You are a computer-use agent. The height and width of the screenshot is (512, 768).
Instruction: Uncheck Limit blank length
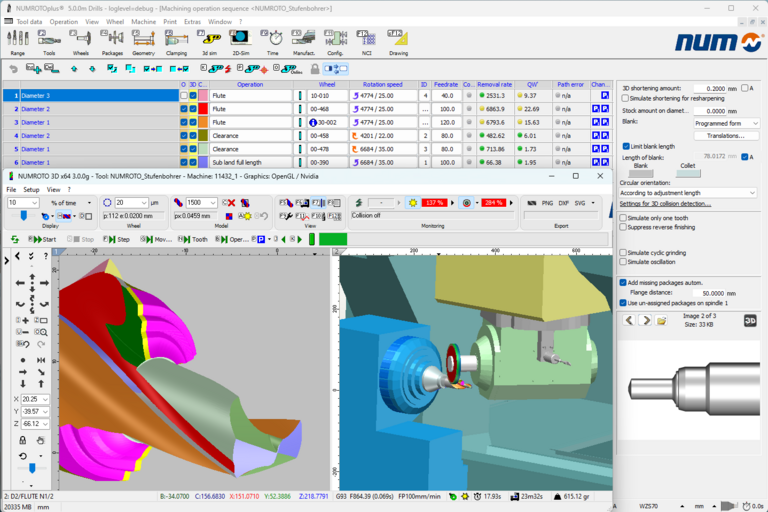tap(626, 146)
